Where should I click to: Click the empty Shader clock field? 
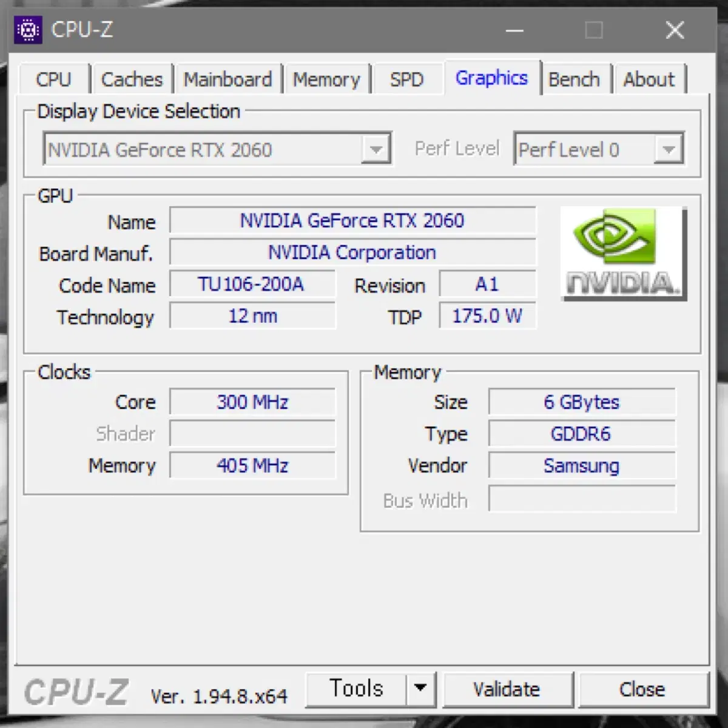coord(252,434)
